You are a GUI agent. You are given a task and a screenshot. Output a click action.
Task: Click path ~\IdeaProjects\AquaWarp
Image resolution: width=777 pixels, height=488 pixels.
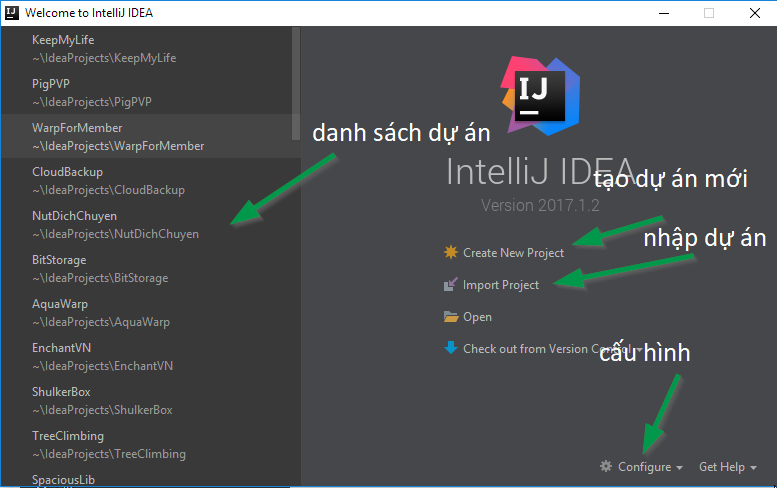coord(101,322)
